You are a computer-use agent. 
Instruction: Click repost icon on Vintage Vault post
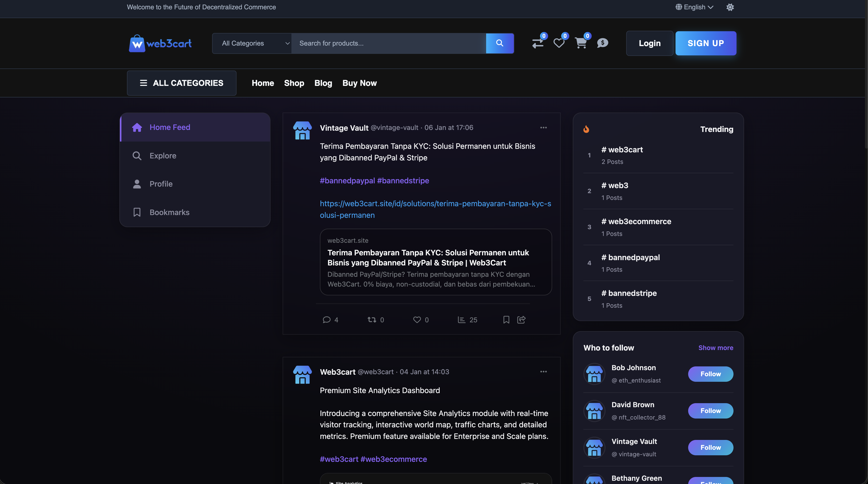372,320
